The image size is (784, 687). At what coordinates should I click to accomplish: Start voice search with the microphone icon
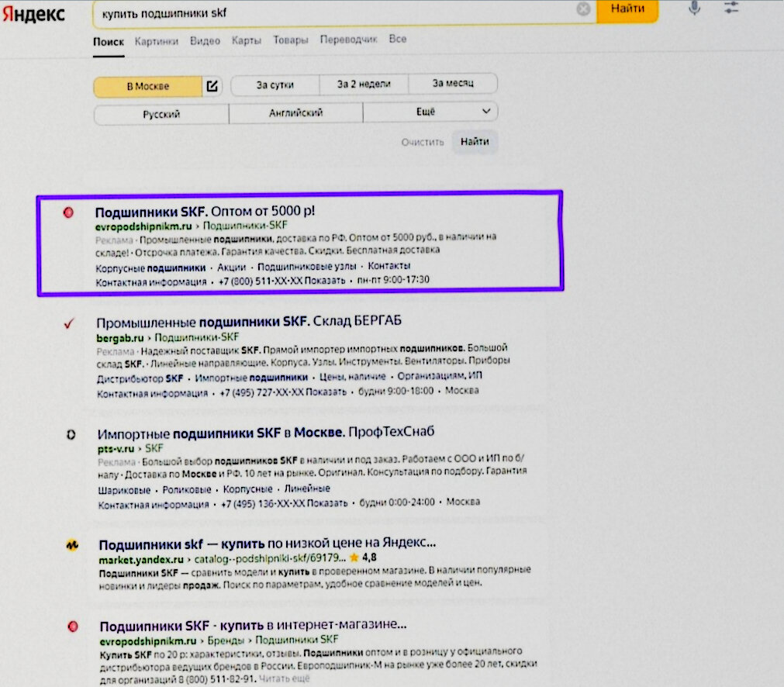[694, 8]
